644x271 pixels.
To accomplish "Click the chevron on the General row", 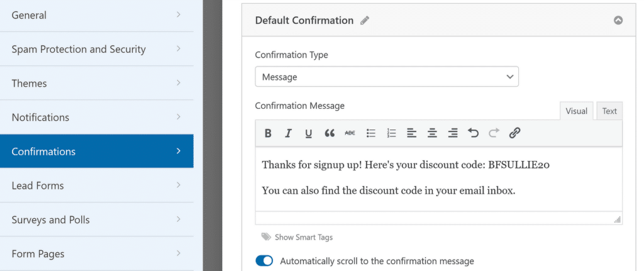I will pyautogui.click(x=178, y=14).
